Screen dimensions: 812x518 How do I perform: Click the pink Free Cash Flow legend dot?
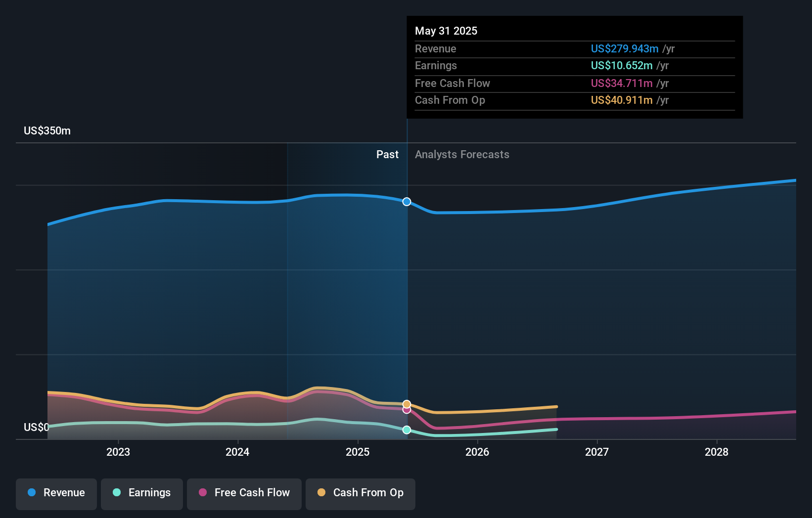tap(203, 492)
